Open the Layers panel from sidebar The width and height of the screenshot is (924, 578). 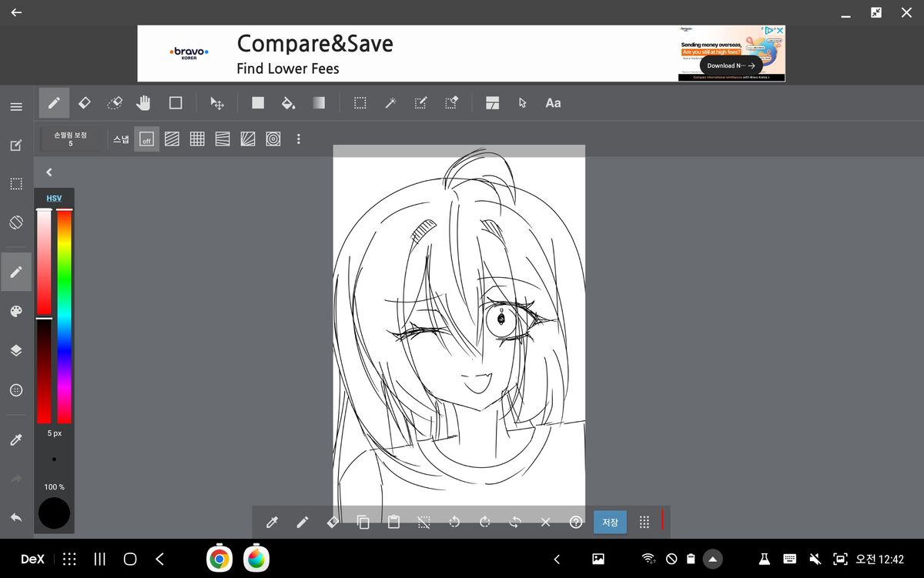click(x=16, y=350)
